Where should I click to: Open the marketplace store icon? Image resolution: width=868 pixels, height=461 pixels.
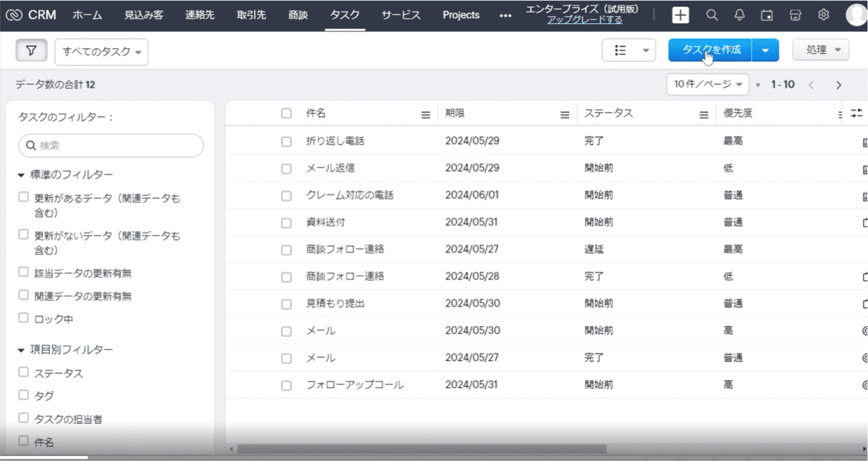click(795, 15)
